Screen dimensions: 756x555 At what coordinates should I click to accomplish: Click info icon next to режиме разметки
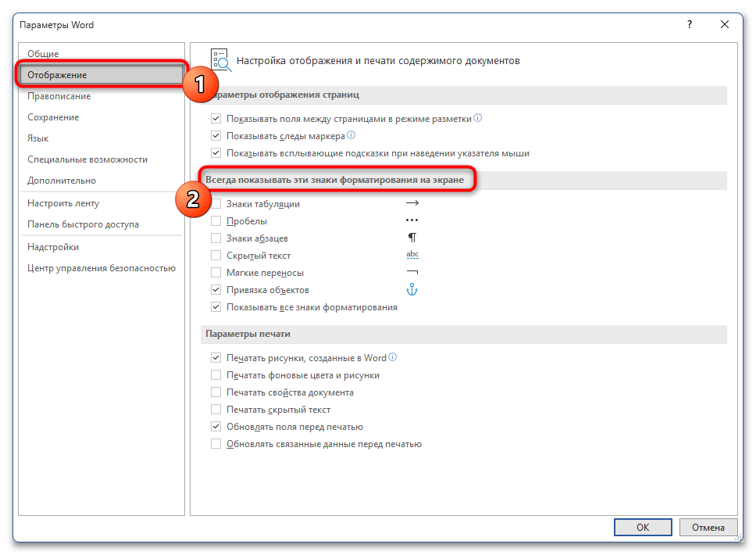click(x=477, y=118)
